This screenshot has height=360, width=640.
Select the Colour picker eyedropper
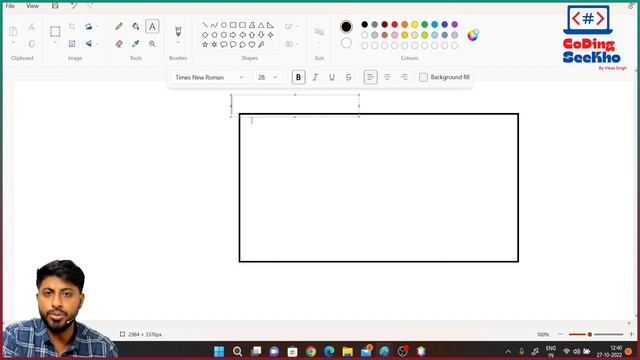point(136,44)
